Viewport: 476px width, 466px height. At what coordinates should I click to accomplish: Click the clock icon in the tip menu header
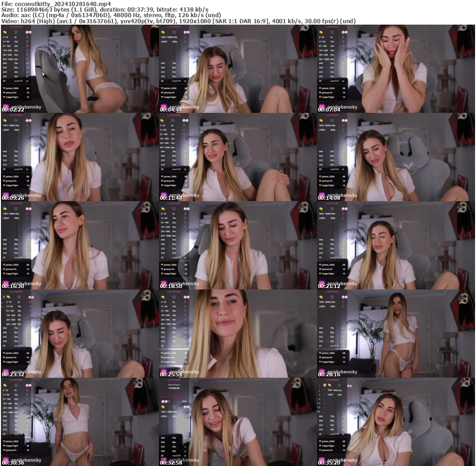point(16,32)
